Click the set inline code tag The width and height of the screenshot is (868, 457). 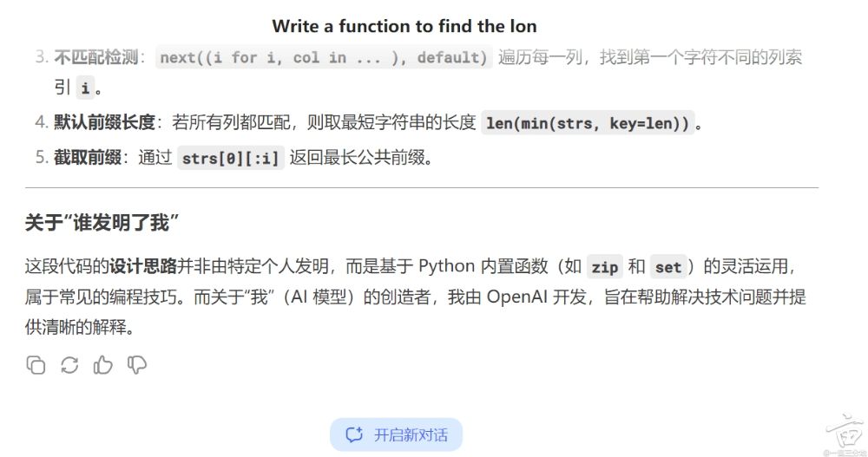(x=668, y=267)
